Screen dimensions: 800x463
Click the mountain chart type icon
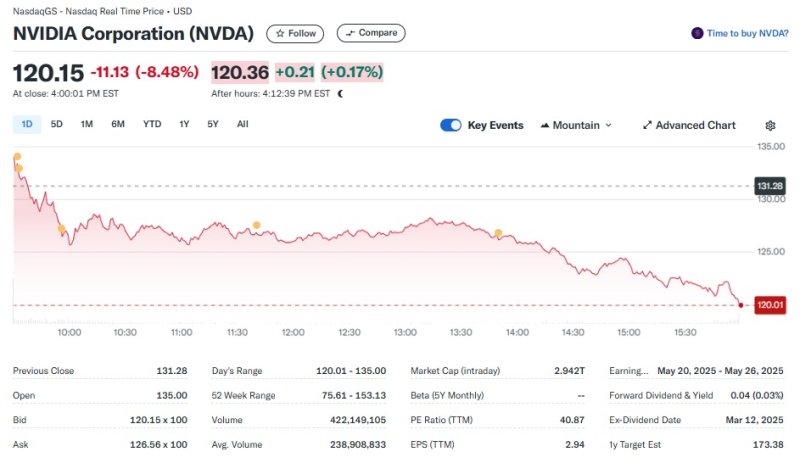(x=545, y=126)
